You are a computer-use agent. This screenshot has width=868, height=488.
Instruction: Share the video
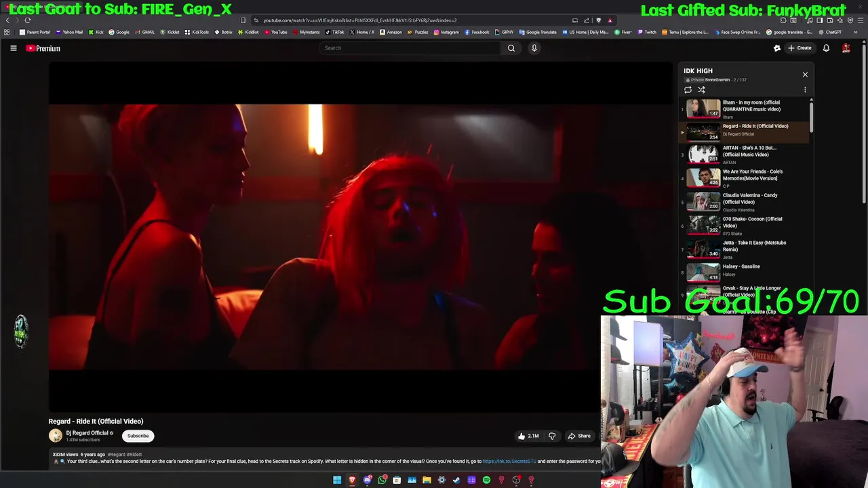(x=579, y=436)
